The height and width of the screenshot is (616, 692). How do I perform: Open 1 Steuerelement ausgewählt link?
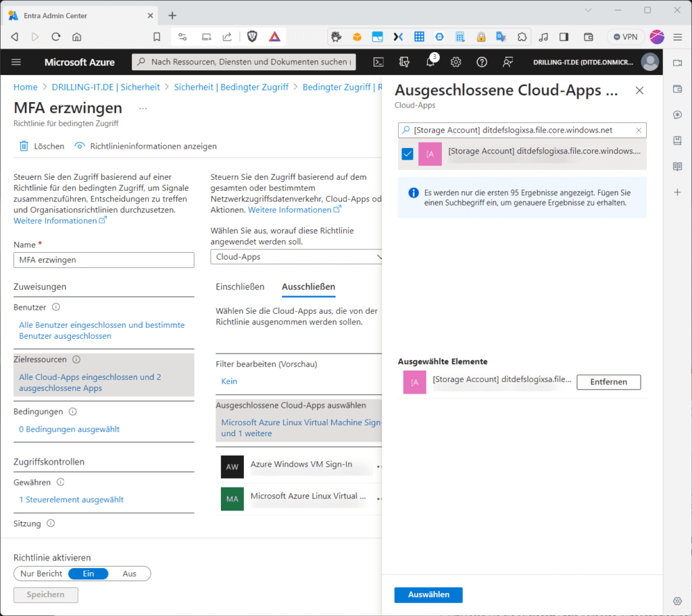(71, 500)
